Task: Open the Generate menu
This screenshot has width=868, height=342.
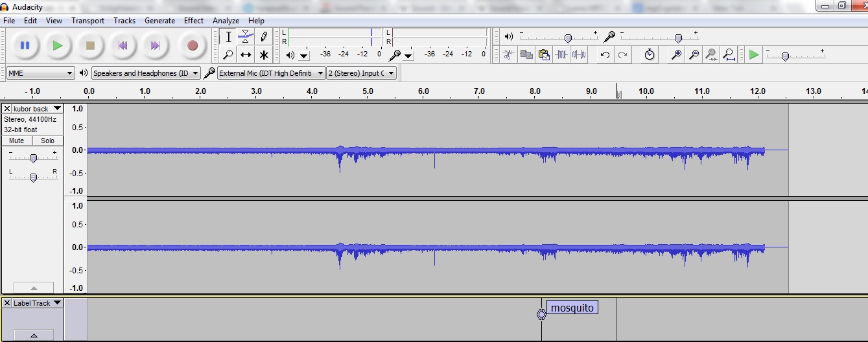Action: coord(159,21)
